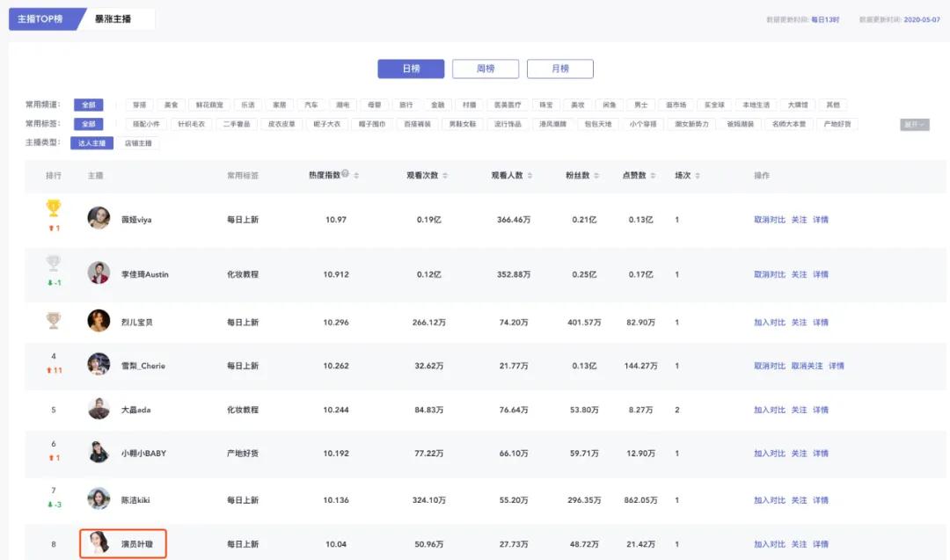Click 陈洁kiki's avatar image
Image resolution: width=950 pixels, height=560 pixels.
[x=99, y=499]
